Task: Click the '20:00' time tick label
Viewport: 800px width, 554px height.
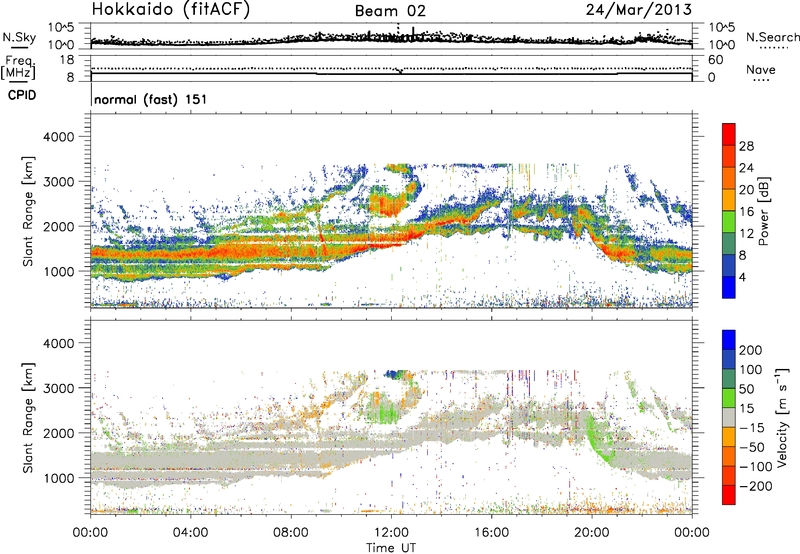Action: point(592,533)
